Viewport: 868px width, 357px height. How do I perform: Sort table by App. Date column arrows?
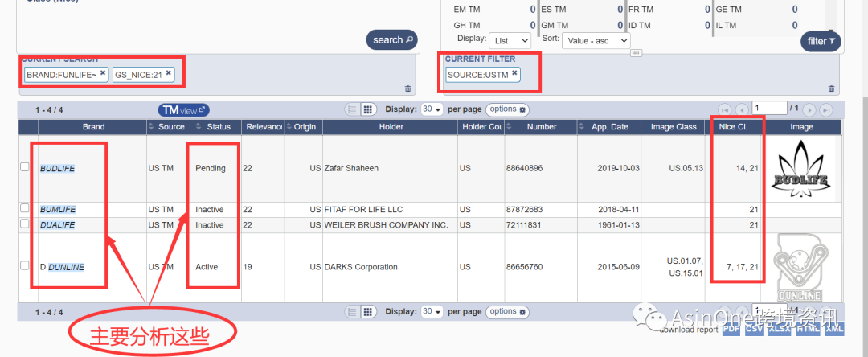click(x=581, y=127)
